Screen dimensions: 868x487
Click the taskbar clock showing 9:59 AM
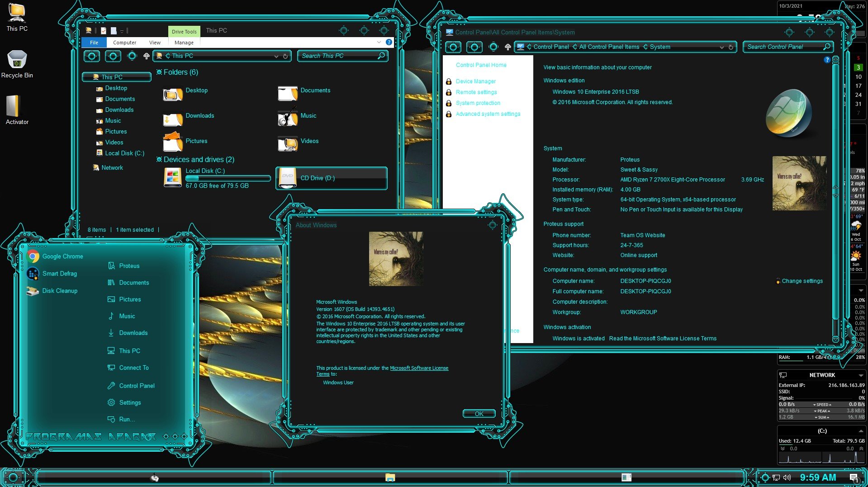click(818, 477)
